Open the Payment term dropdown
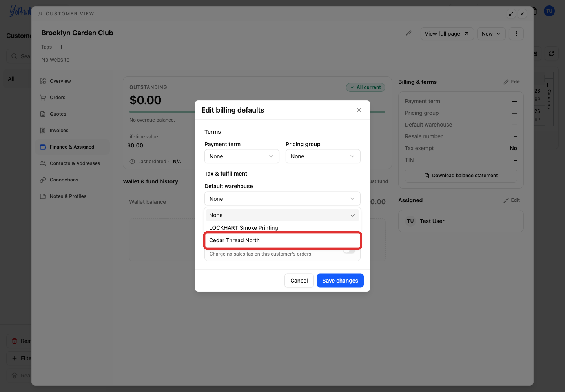The width and height of the screenshot is (565, 392). pyautogui.click(x=242, y=156)
